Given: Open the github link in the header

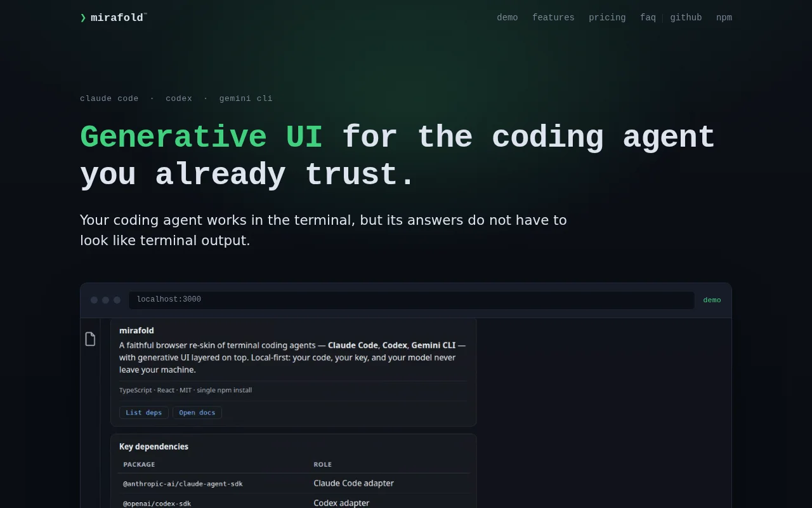Looking at the screenshot, I should point(686,18).
